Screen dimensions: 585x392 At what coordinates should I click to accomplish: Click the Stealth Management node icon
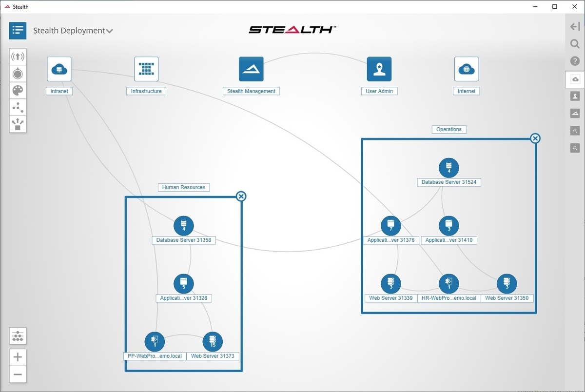(x=251, y=69)
